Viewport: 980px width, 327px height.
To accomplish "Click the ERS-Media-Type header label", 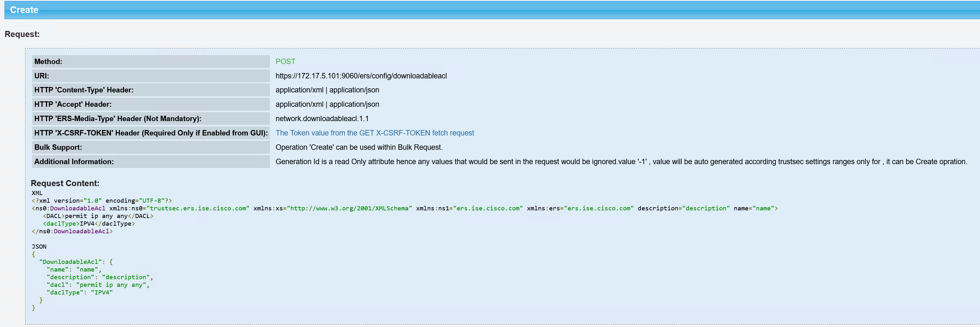I will click(x=151, y=119).
